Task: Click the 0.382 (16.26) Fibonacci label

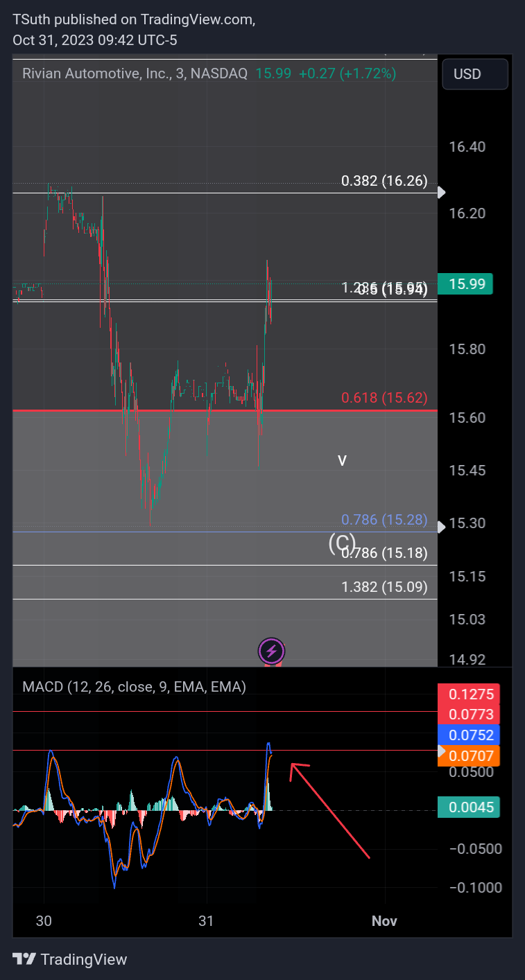Action: pos(384,182)
